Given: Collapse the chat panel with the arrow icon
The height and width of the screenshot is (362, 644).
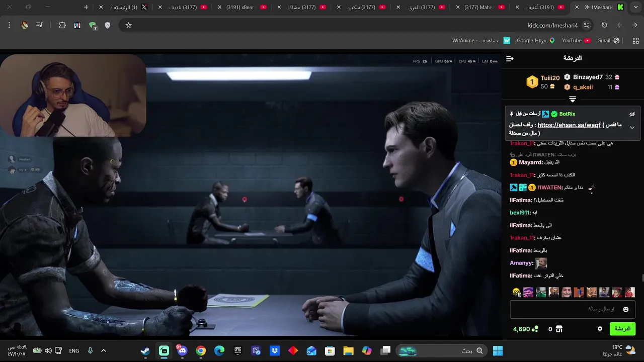Looking at the screenshot, I should pyautogui.click(x=510, y=59).
